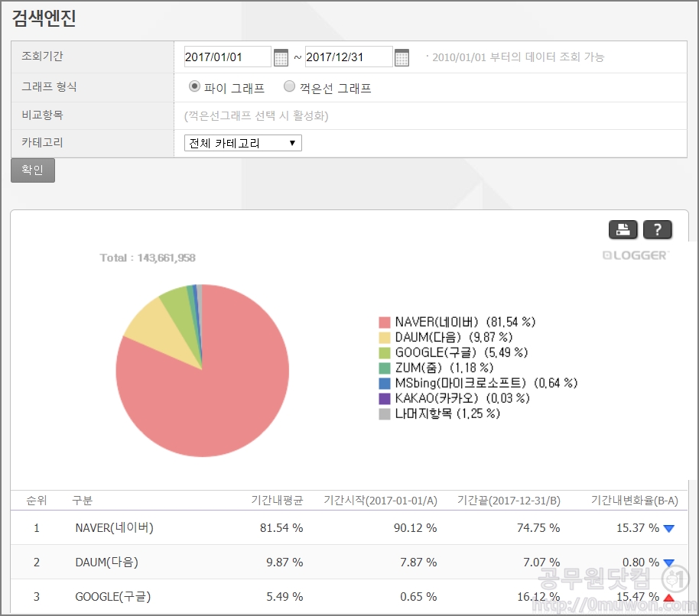This screenshot has height=616, width=699.
Task: Click 기간내변화율(B-A) column header
Action: (634, 501)
